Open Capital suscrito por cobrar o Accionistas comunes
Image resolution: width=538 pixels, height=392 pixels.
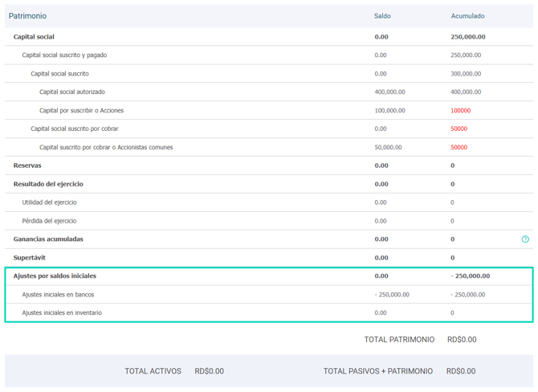[106, 148]
